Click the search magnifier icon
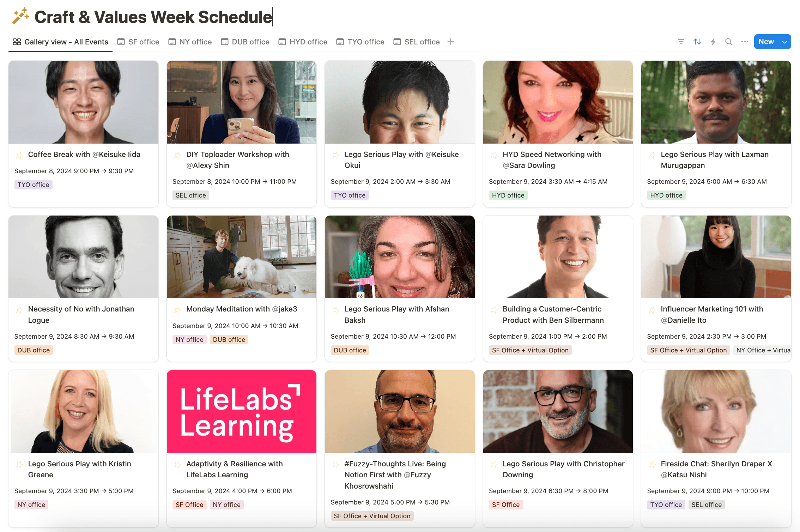This screenshot has height=532, width=800. pyautogui.click(x=729, y=42)
